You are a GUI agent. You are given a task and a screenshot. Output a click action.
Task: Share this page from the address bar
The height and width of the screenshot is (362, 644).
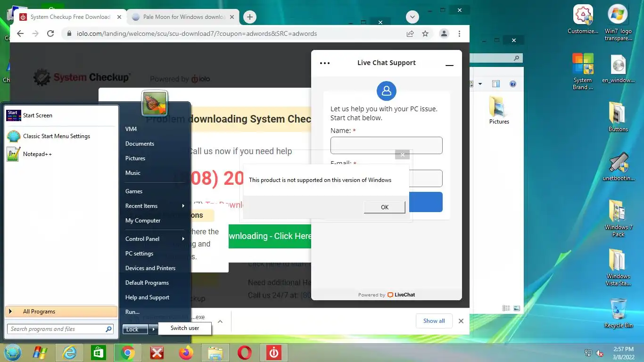point(410,33)
